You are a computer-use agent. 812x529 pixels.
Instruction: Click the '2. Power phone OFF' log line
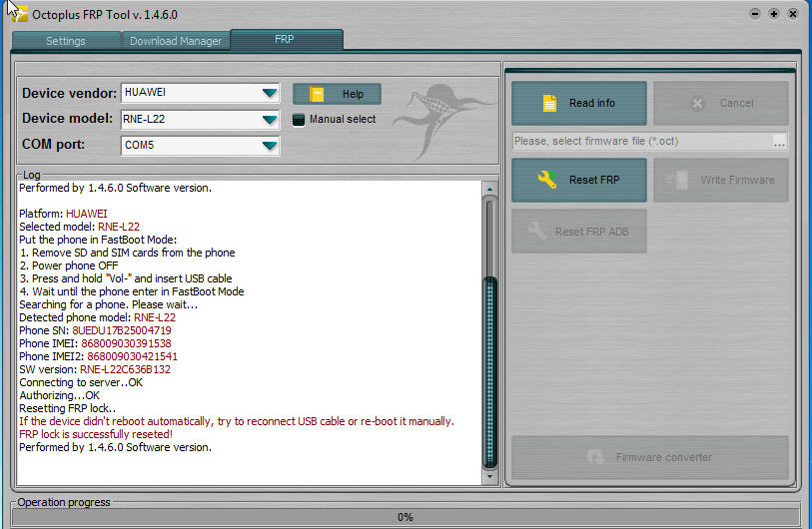pos(69,265)
